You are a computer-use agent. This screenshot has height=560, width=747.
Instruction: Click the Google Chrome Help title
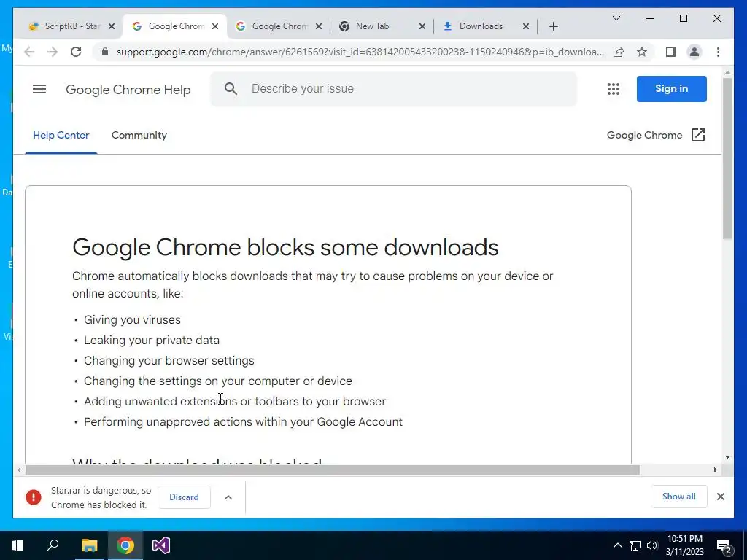pos(128,90)
